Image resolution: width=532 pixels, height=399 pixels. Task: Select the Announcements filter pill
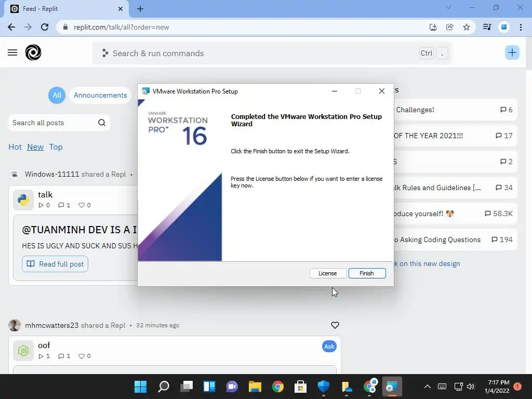pos(100,96)
